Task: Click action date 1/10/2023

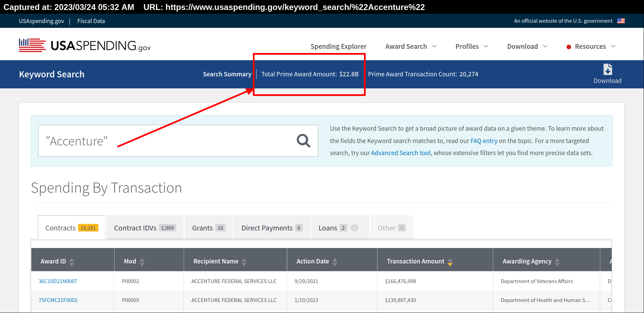Action: [x=306, y=300]
